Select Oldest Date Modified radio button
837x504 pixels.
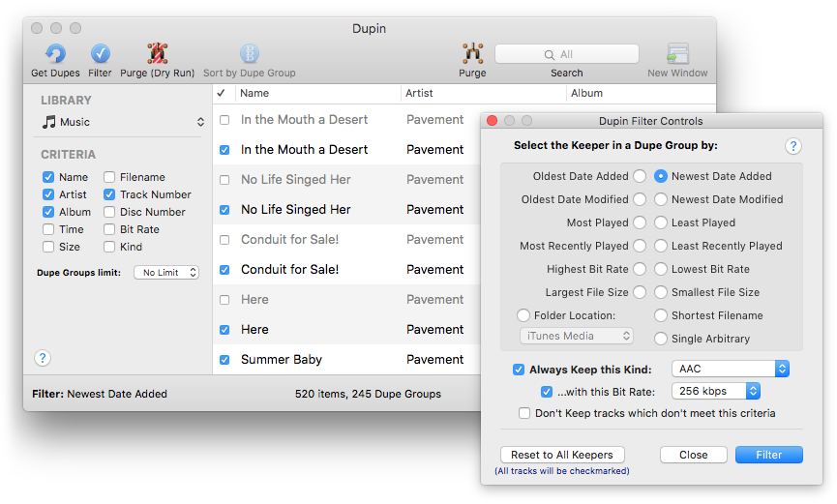coord(640,199)
